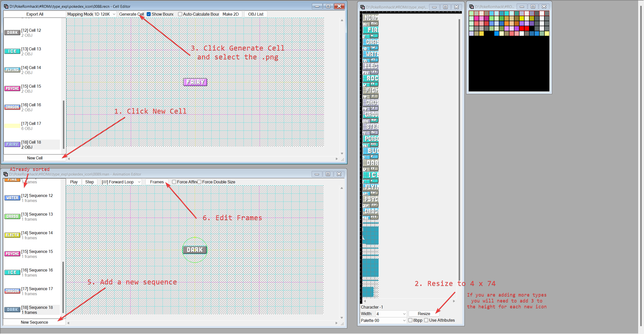This screenshot has height=334, width=644.
Task: Click the Cell Editor scroll right arrow
Action: coord(337,159)
